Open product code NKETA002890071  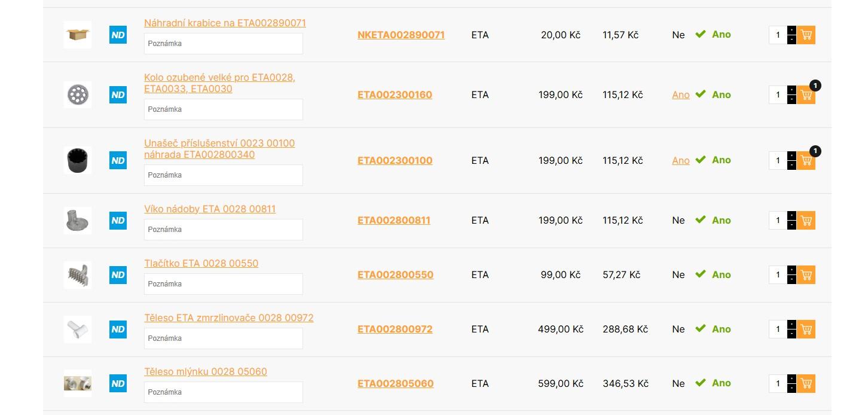point(401,35)
